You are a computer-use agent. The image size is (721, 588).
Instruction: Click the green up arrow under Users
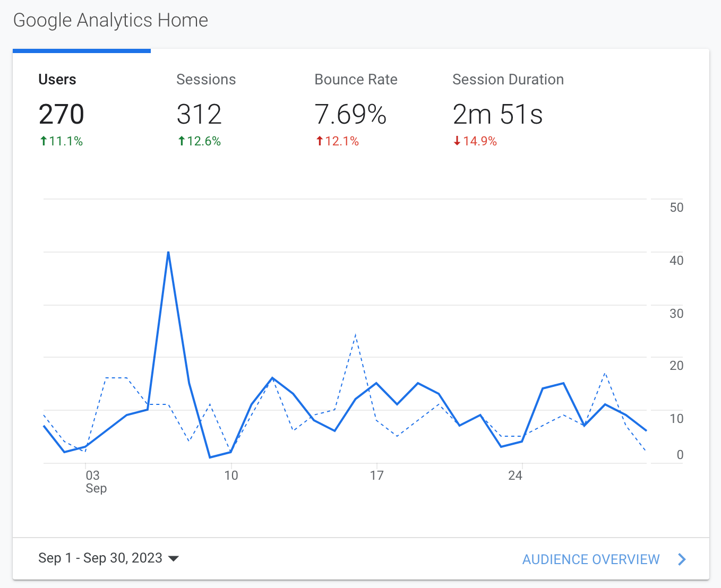coord(44,141)
